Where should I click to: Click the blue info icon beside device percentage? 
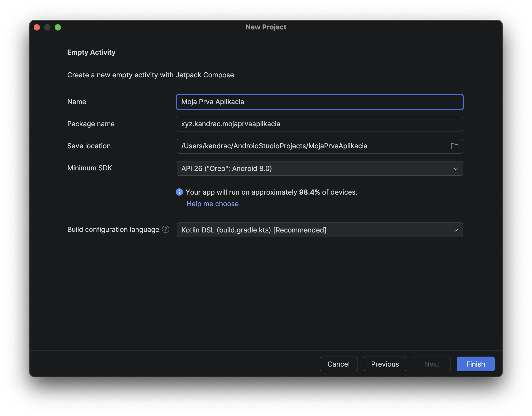click(x=179, y=192)
